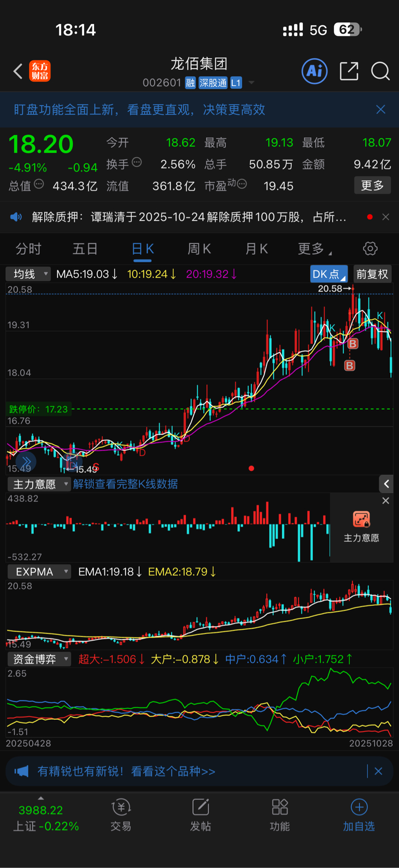The width and height of the screenshot is (399, 868).
Task: Tap EMA2:18.79 value label
Action: click(x=182, y=572)
